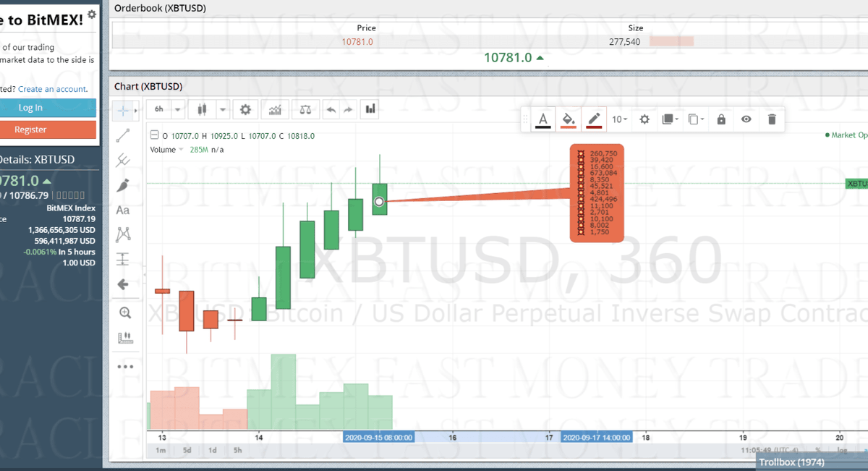Screen dimensions: 868x471
Task: Open the visual order layers dropdown
Action: tap(671, 119)
